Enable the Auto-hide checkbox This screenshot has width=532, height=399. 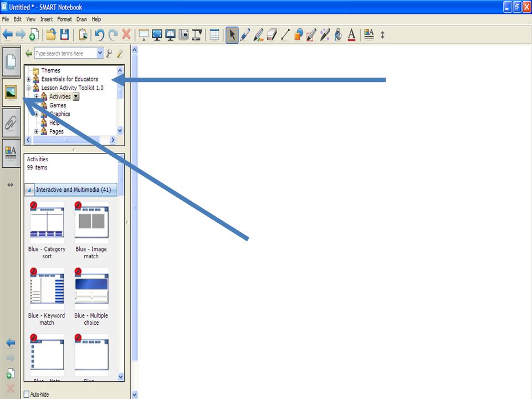27,394
